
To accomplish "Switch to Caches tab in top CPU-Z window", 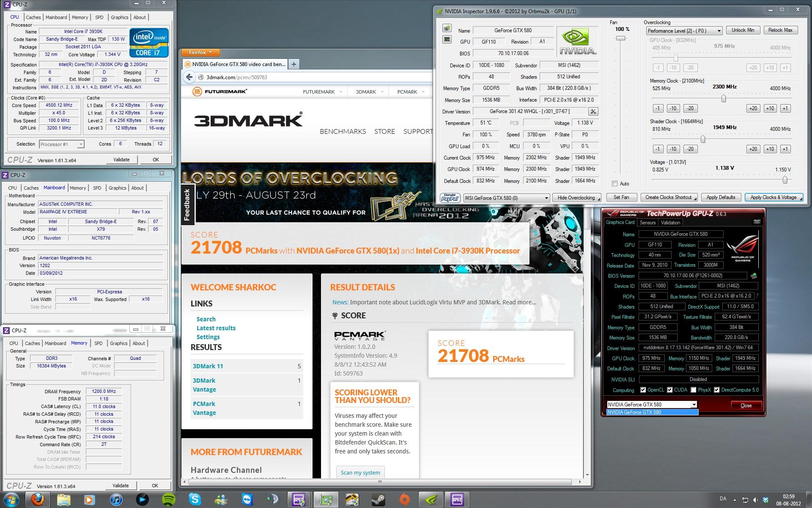I will pos(33,17).
